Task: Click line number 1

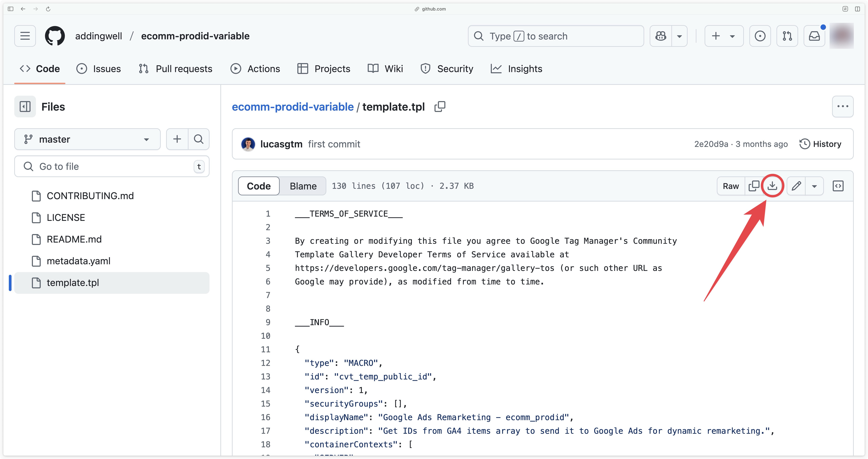Action: pos(268,214)
